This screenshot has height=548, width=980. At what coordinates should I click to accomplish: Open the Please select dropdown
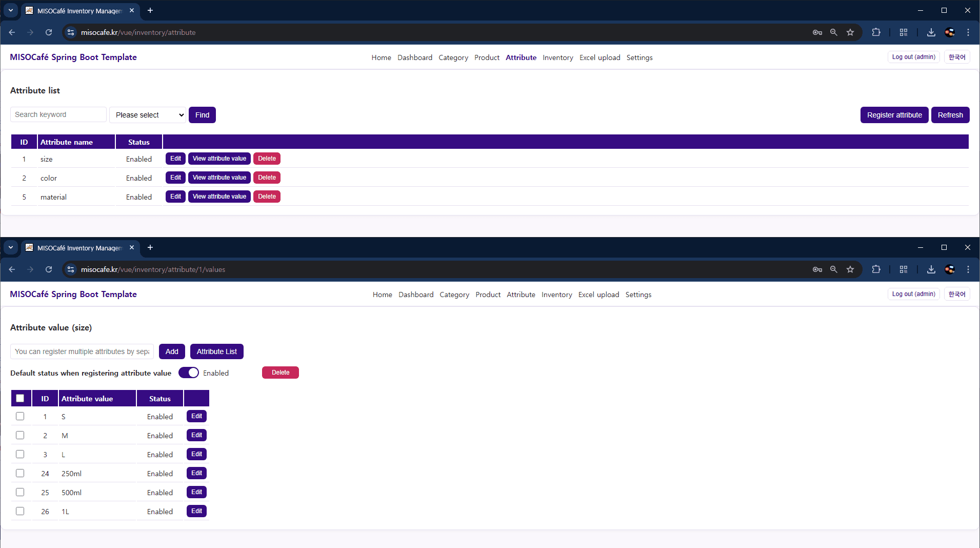[x=147, y=114]
